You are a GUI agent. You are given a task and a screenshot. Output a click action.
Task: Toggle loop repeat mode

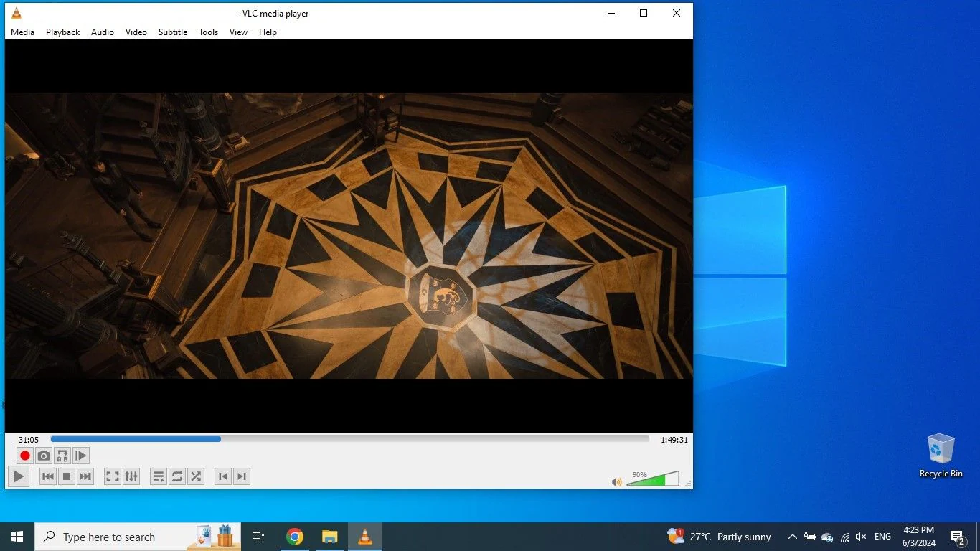pyautogui.click(x=177, y=476)
